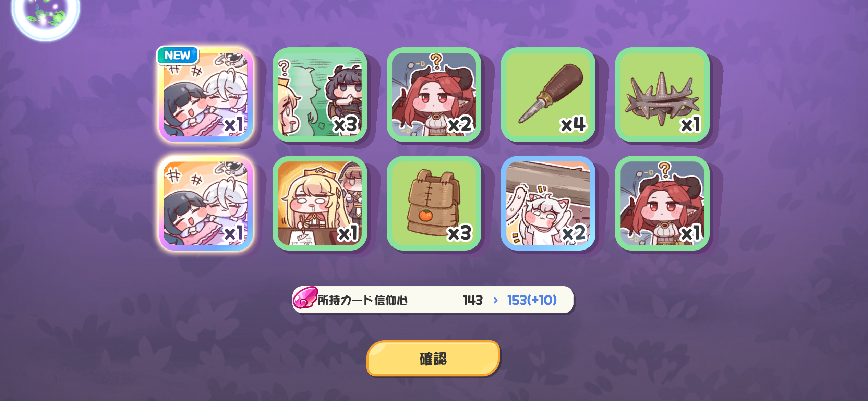This screenshot has width=868, height=401.
Task: Click the x3 count on backpack item
Action: point(460,233)
